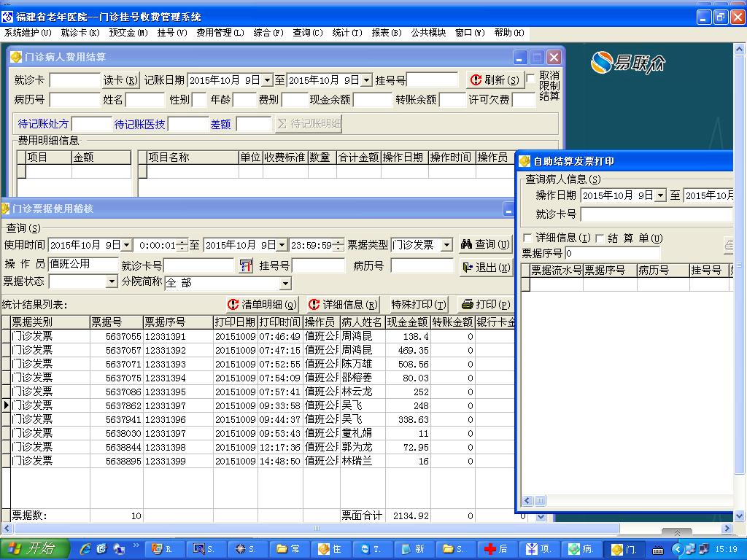Switch to the 'T.' TeamViewer taskbar item
This screenshot has width=747, height=560.
371,549
